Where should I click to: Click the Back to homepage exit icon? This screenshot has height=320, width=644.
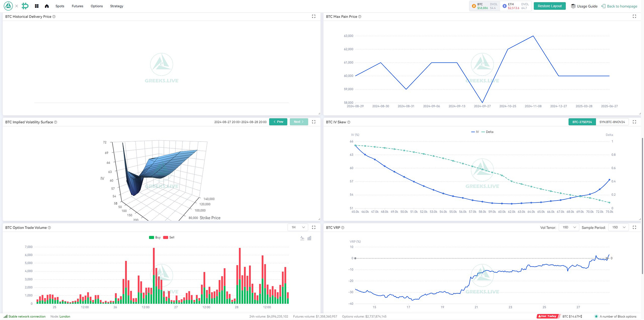coord(603,6)
